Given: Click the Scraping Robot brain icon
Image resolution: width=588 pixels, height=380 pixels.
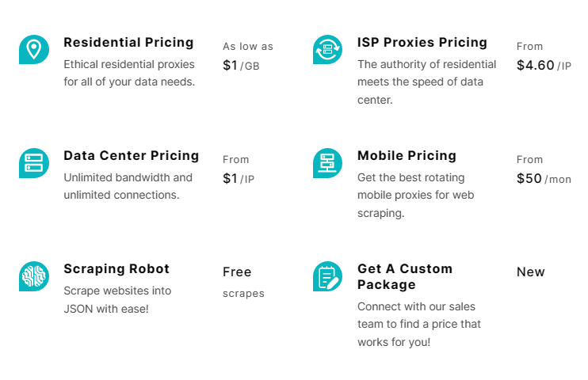Looking at the screenshot, I should [x=34, y=276].
